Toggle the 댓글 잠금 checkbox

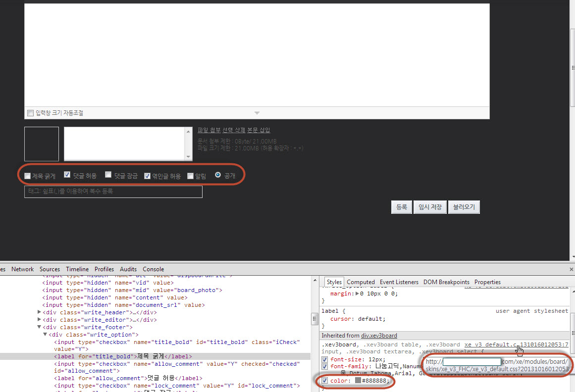pyautogui.click(x=108, y=175)
